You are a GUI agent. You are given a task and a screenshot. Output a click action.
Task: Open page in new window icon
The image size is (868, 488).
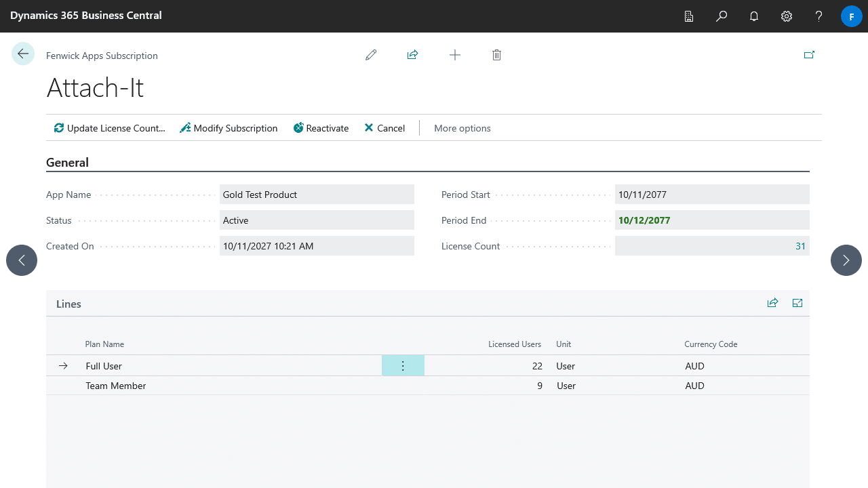(809, 55)
